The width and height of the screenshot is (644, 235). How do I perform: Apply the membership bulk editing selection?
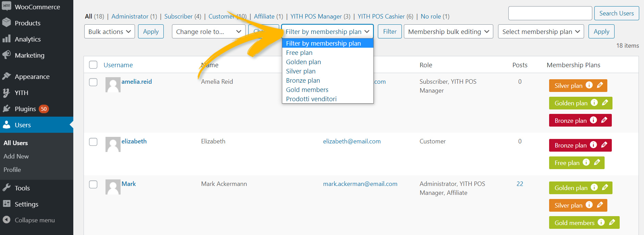click(x=602, y=32)
